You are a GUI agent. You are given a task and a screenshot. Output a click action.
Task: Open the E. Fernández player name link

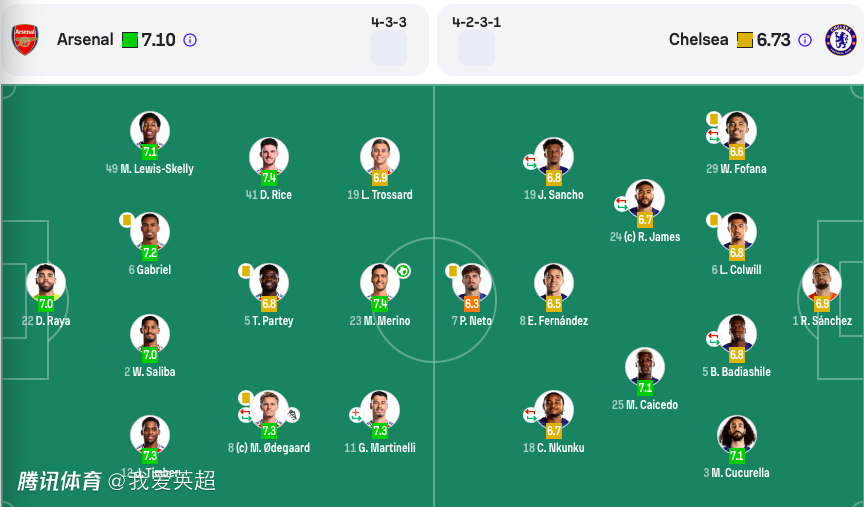pos(553,321)
